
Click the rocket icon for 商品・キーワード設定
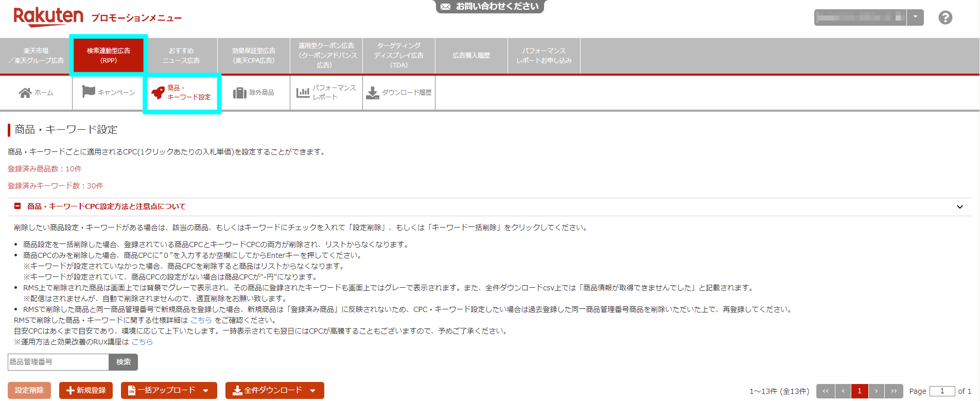point(158,93)
